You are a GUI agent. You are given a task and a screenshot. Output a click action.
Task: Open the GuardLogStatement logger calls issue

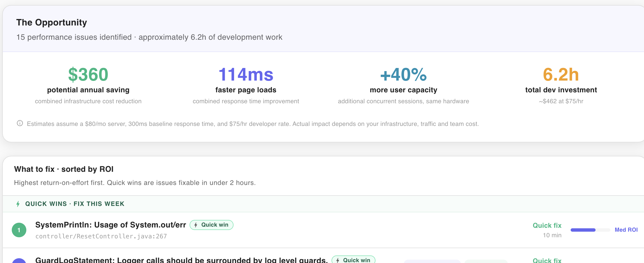[181, 260]
